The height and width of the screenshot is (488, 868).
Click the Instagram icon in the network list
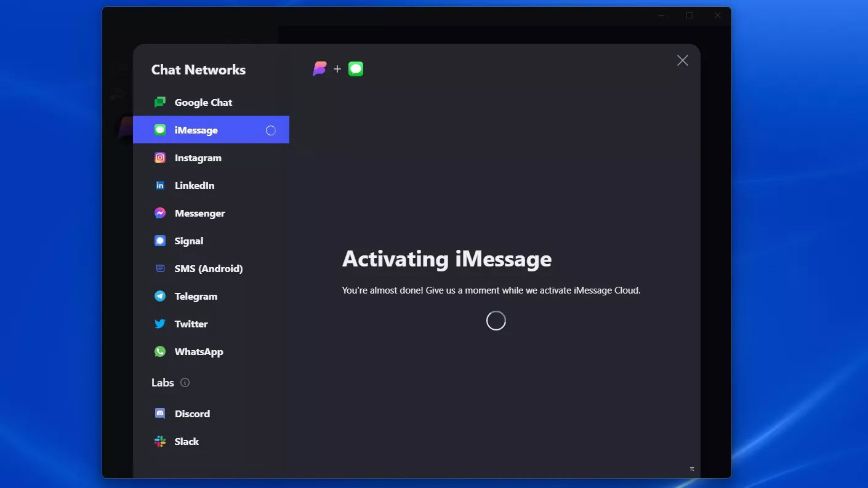[x=160, y=158]
